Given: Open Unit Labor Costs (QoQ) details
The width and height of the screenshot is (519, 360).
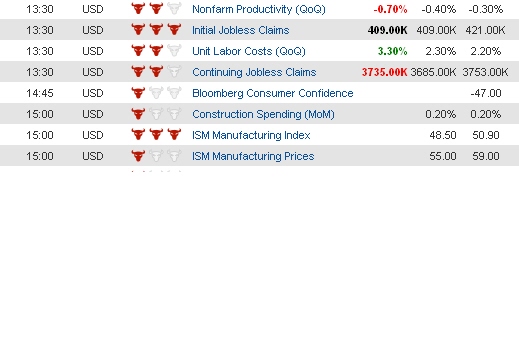Looking at the screenshot, I should click(249, 51).
